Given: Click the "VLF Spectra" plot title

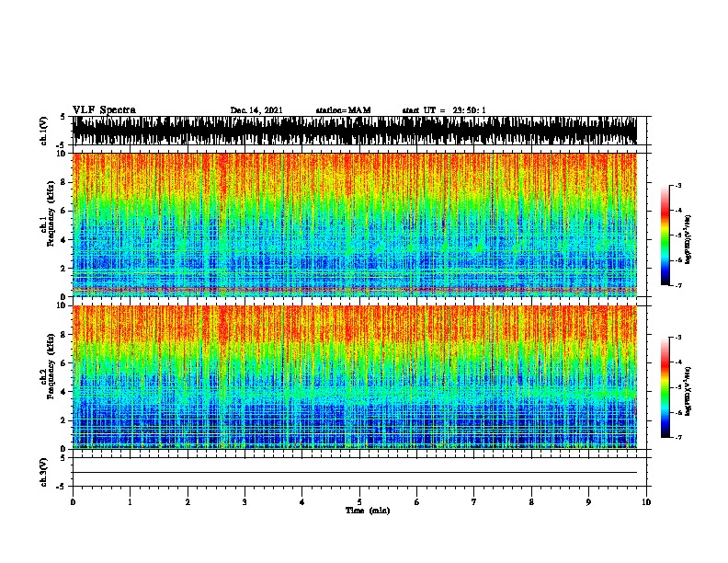Looking at the screenshot, I should (x=104, y=110).
